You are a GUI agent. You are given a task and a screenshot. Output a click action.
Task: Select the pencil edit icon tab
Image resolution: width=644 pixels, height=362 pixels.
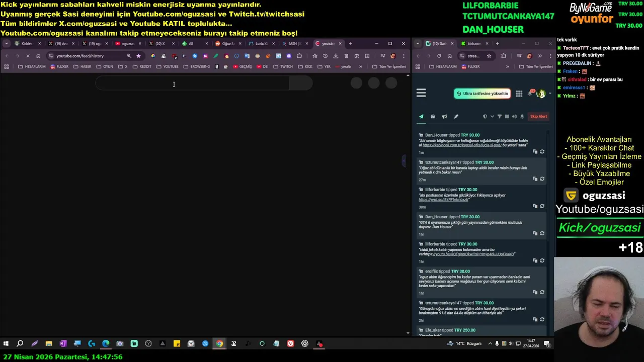[x=456, y=117]
